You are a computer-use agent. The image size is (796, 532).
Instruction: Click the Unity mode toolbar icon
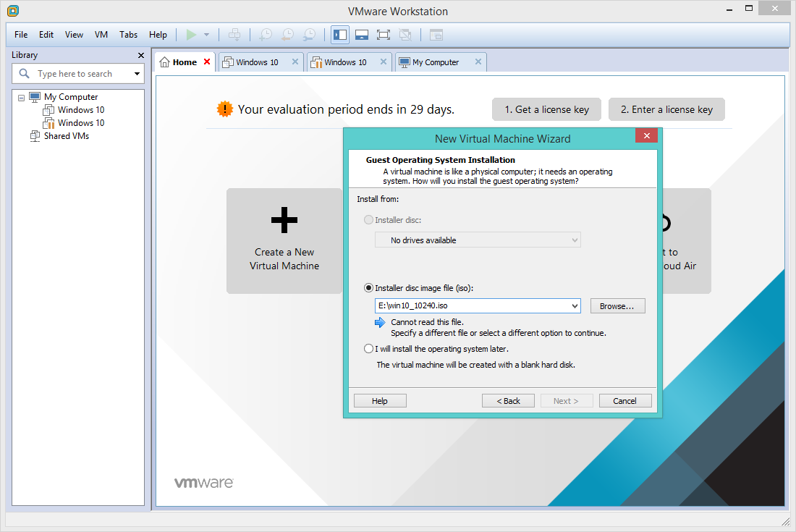(x=405, y=35)
